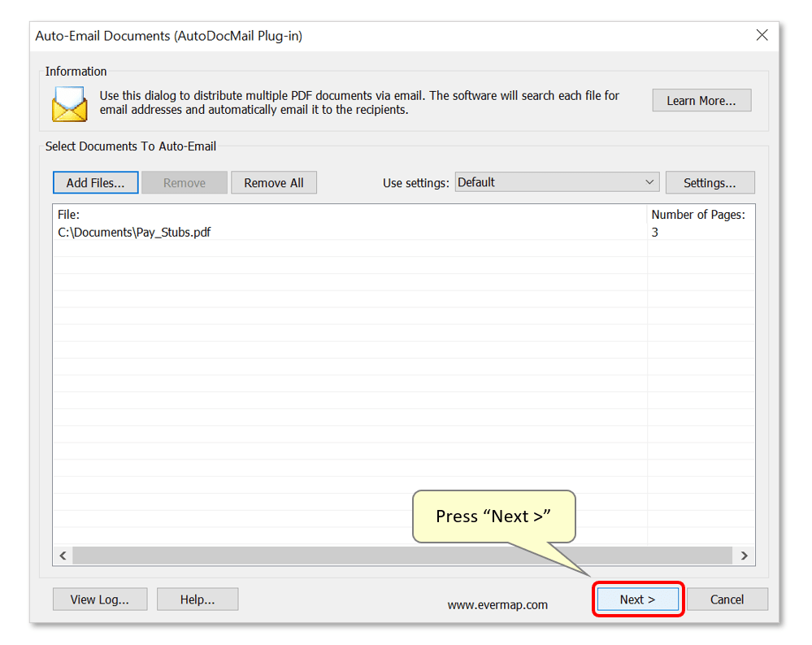Click the Remove All button
The width and height of the screenshot is (812, 645).
pos(273,182)
